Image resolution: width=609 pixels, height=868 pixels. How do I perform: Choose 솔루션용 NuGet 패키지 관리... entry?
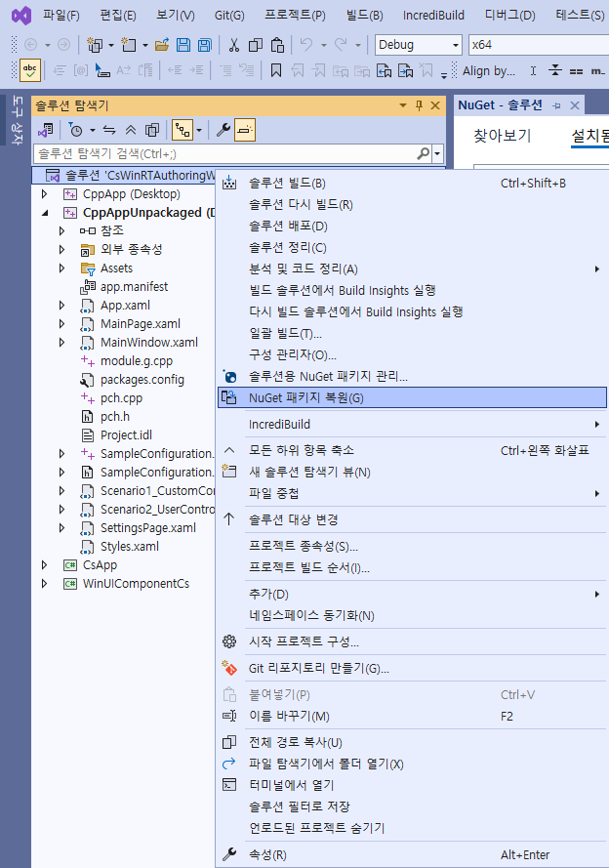click(x=412, y=377)
